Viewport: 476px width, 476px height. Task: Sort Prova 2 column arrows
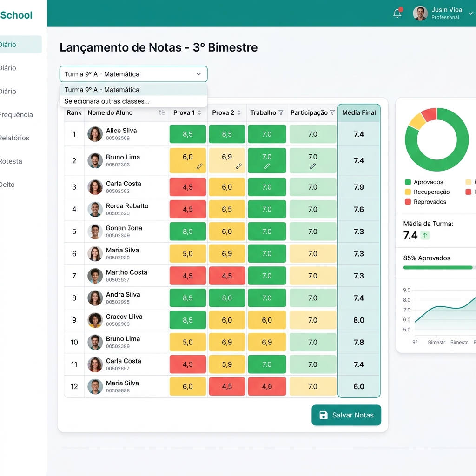coord(239,112)
